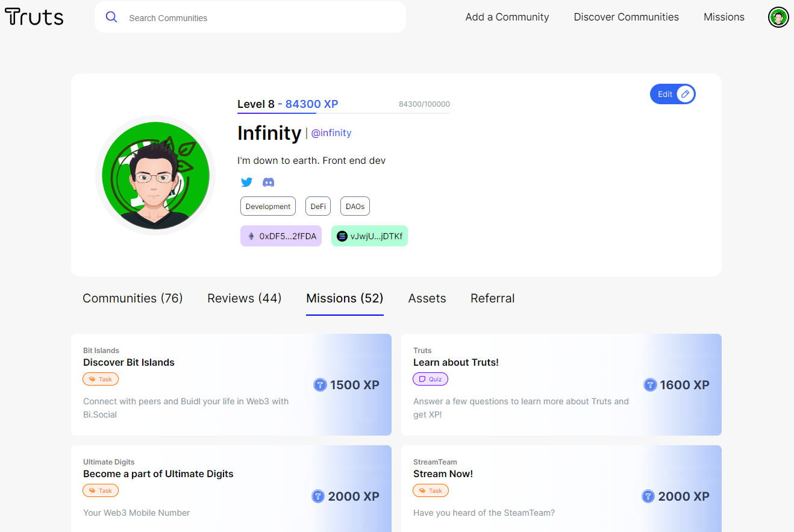The height and width of the screenshot is (532, 794).
Task: Select the Missions (52) tab
Action: (345, 298)
